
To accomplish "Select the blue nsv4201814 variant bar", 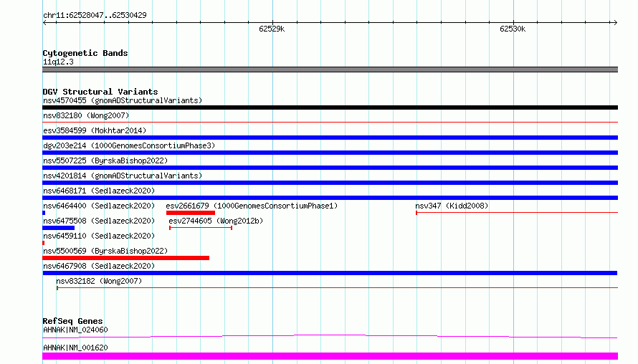I will 330,183.
